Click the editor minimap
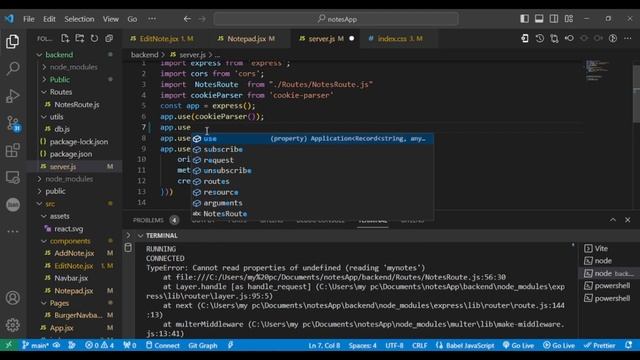The image size is (640, 360). (598, 71)
